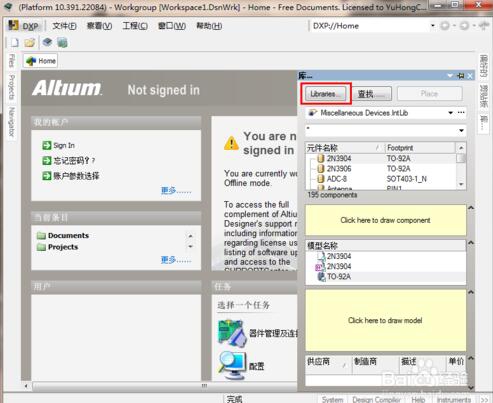Image resolution: width=493 pixels, height=403 pixels.
Task: Switch to the Home document tab
Action: coord(40,61)
